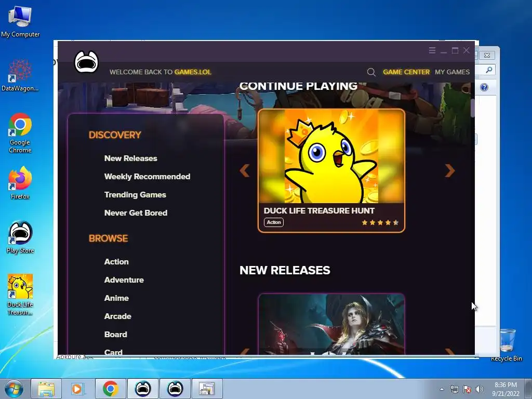Switch to the GAME CENTER tab
The width and height of the screenshot is (532, 399).
[x=406, y=72]
